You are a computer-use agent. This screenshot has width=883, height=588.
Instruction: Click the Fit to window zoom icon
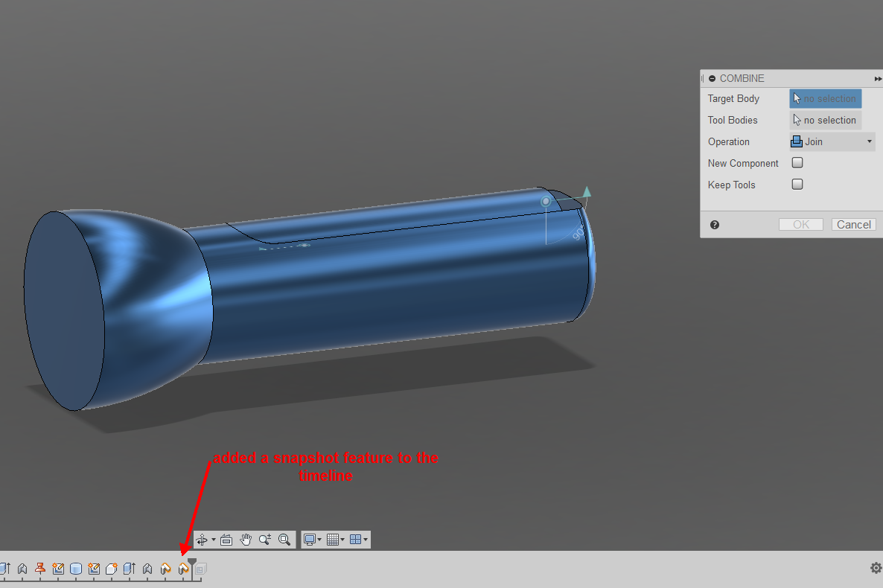(284, 540)
